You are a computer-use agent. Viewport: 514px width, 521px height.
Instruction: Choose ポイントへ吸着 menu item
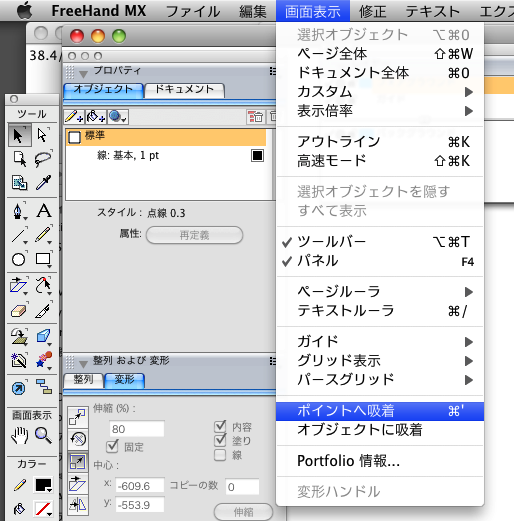click(380, 411)
